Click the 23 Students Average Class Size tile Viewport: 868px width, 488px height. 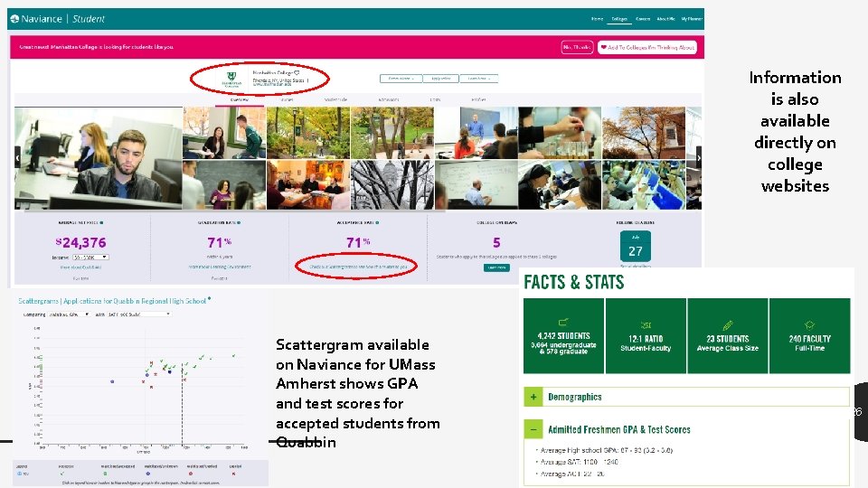coord(727,336)
